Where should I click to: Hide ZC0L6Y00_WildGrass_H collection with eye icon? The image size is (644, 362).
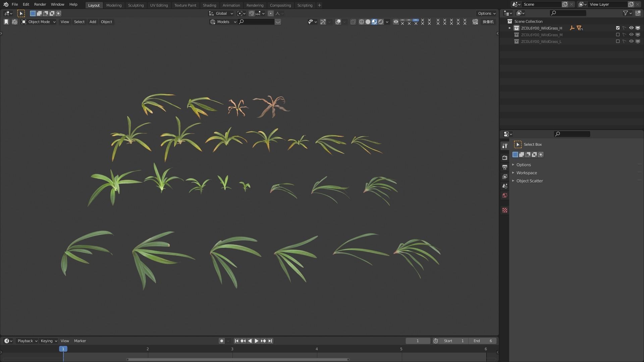tap(631, 28)
